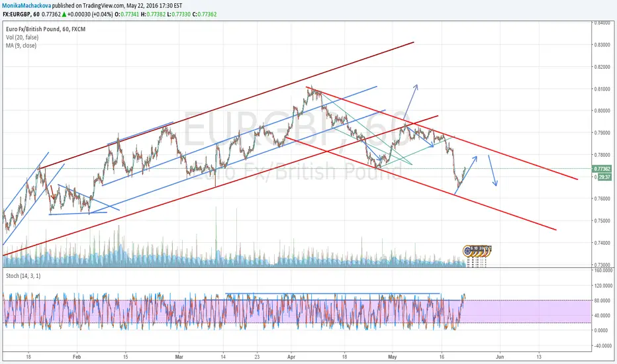Click the 0.75000 price axis label
Viewport: 617px width, 364px height.
coord(603,221)
